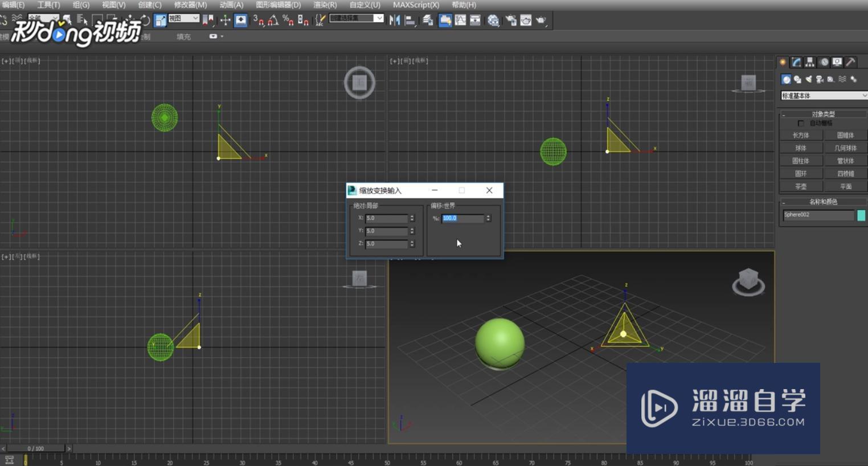The height and width of the screenshot is (466, 868).
Task: Toggle the Angle Snap tool
Action: 273,21
